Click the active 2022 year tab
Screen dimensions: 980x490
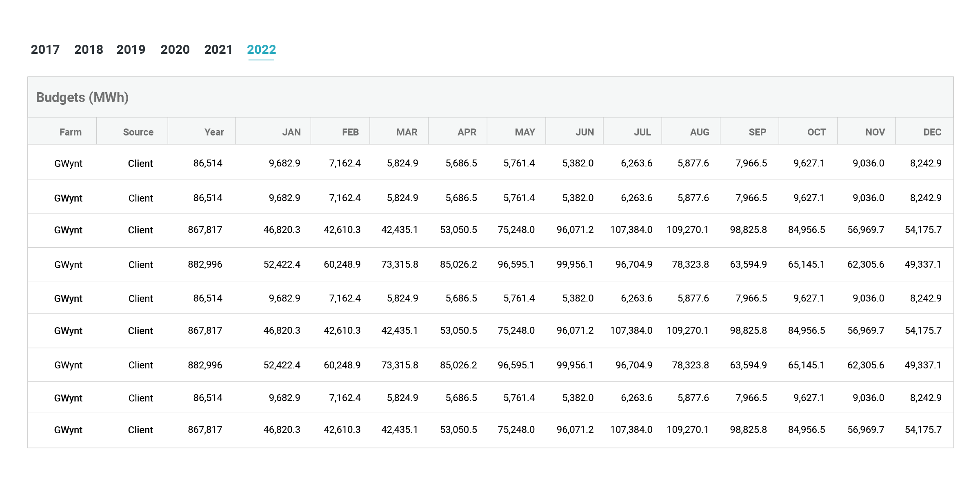tap(262, 50)
